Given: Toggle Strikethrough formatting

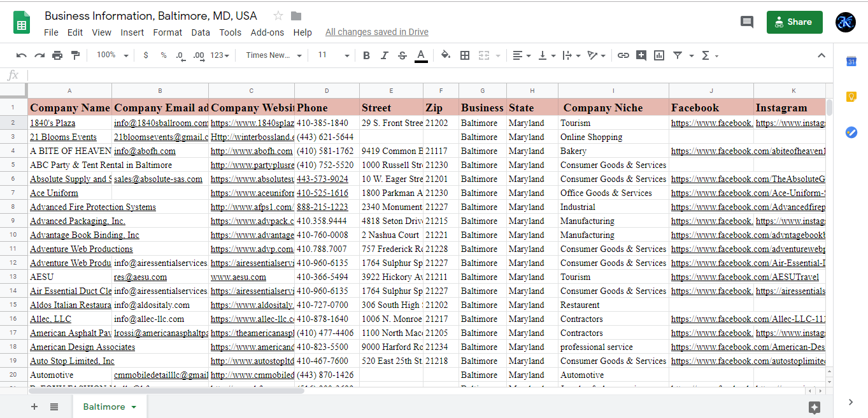Looking at the screenshot, I should pyautogui.click(x=402, y=55).
